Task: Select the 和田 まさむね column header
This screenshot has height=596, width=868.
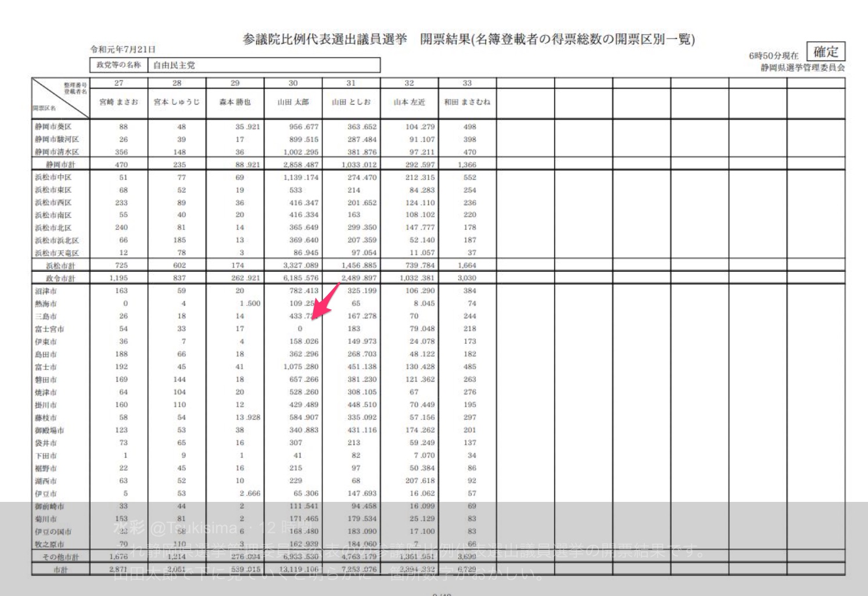Action: coord(467,102)
